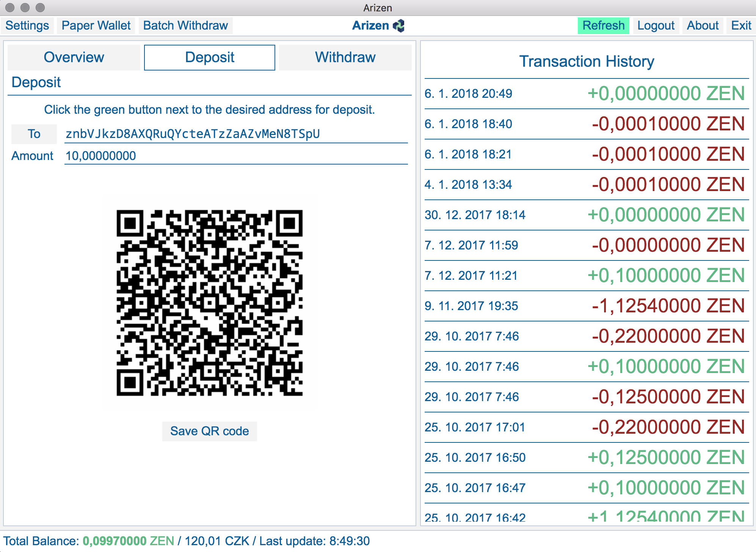Viewport: 756px width, 552px height.
Task: Open the 7. 12. 2017 11:21 transaction
Action: point(586,276)
